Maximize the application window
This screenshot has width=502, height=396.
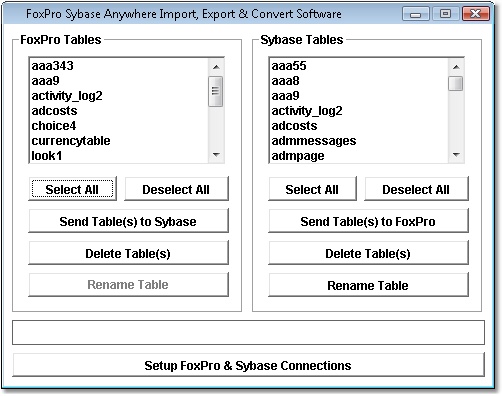click(x=445, y=14)
